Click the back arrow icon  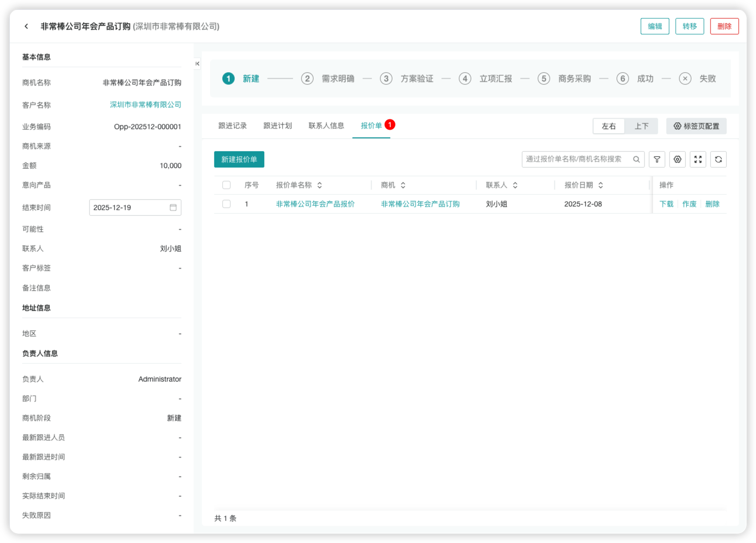tap(26, 26)
